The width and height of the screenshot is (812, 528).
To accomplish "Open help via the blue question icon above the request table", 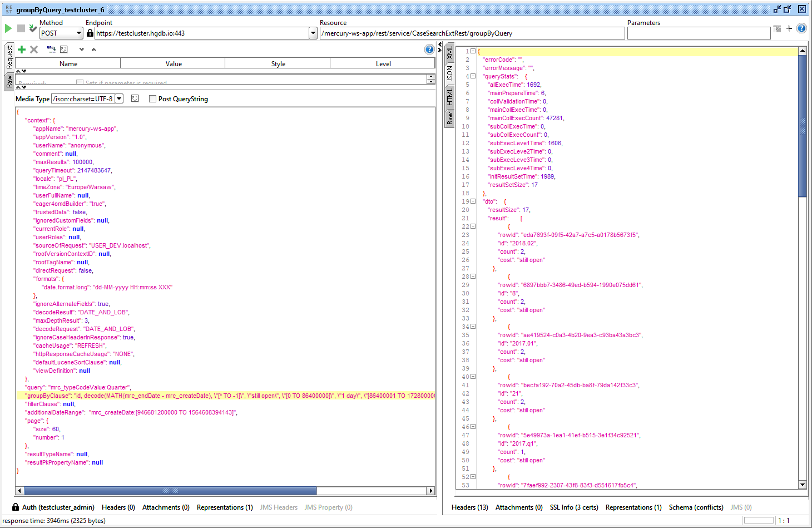I will pos(429,50).
